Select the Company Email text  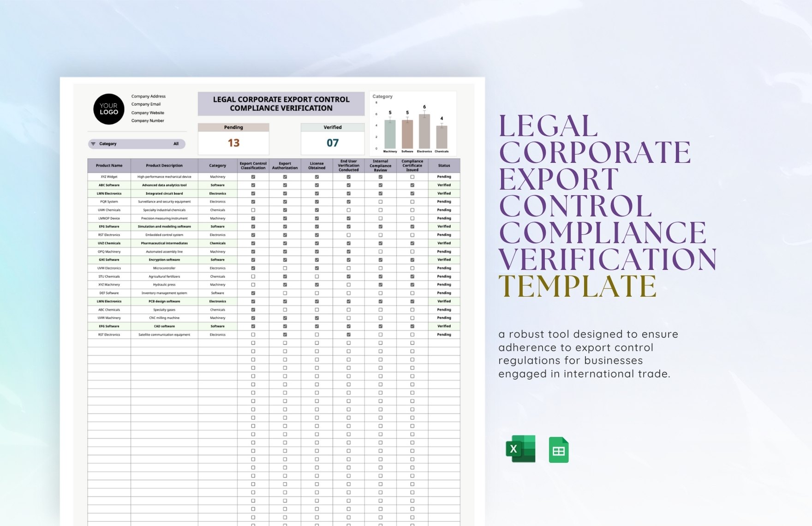[x=146, y=104]
